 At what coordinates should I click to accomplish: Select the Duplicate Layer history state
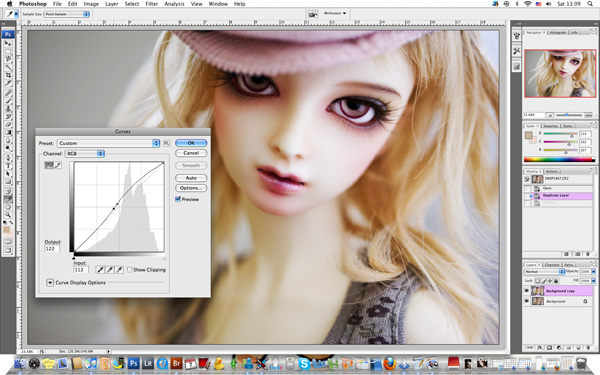[558, 196]
